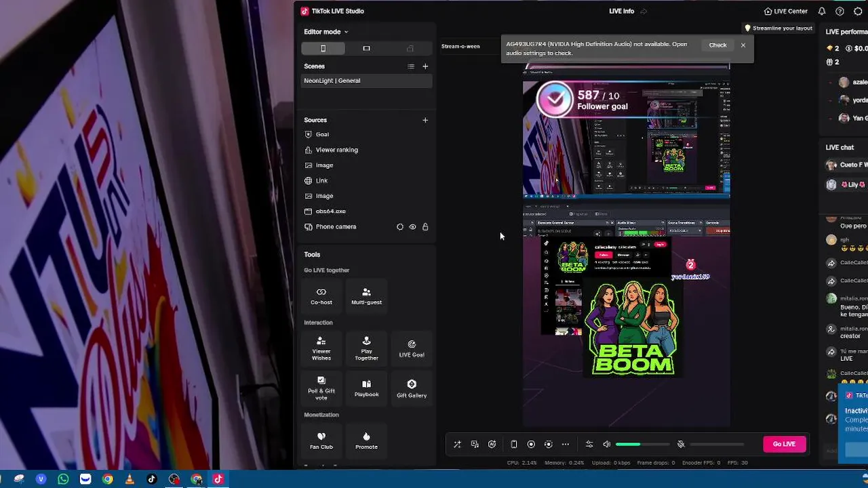The height and width of the screenshot is (488, 868).
Task: Open the Promote tool
Action: (366, 441)
